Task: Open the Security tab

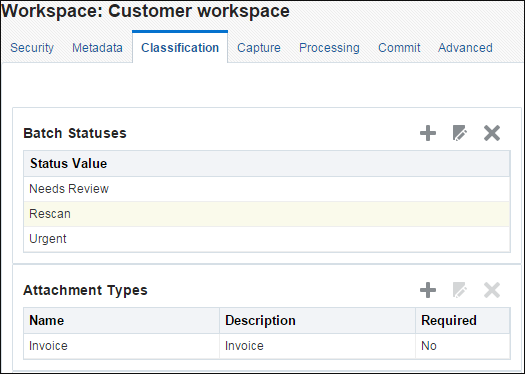Action: coord(32,48)
